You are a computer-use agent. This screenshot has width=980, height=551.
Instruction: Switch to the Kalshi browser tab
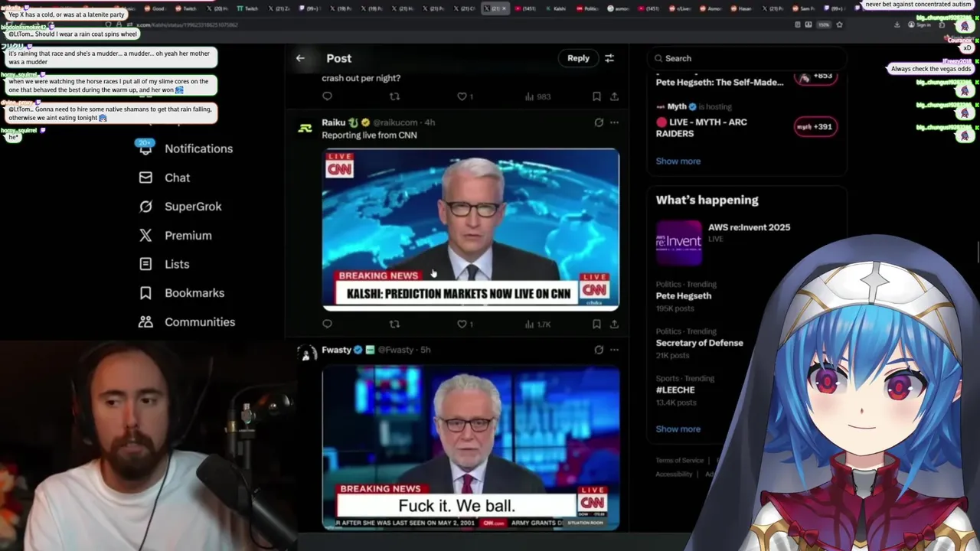click(x=559, y=8)
